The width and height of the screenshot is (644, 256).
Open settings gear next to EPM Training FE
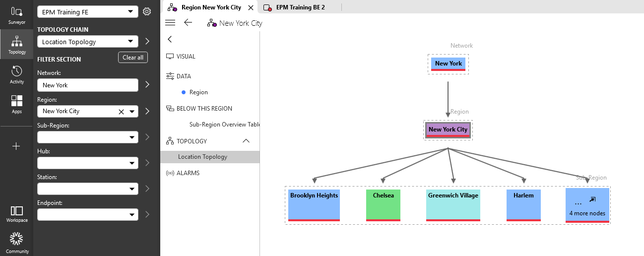[147, 11]
